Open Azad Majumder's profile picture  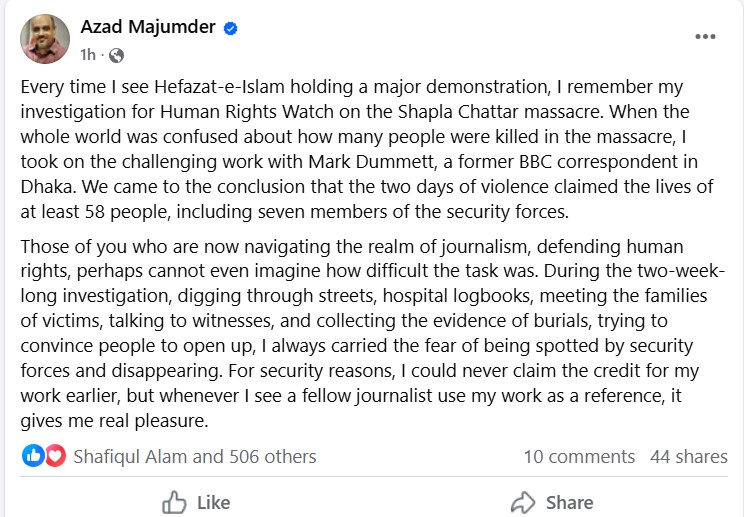tap(45, 39)
